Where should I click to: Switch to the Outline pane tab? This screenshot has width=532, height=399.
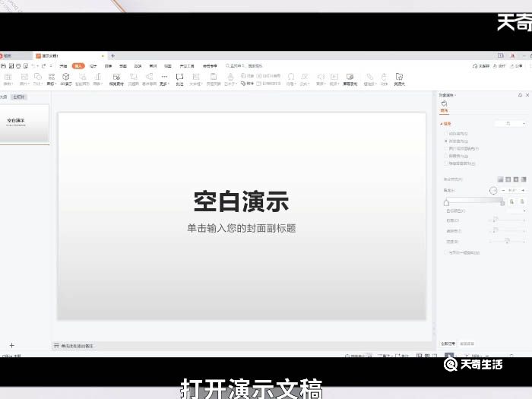point(3,97)
